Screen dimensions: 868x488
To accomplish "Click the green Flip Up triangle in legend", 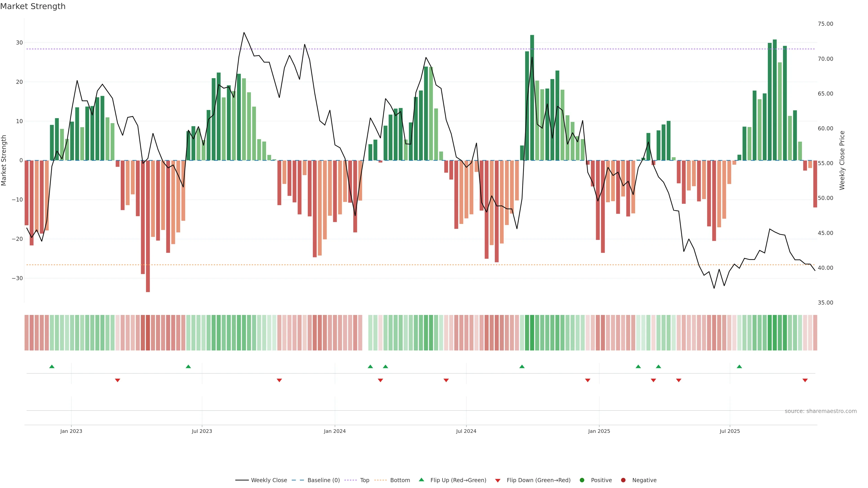I will (421, 480).
